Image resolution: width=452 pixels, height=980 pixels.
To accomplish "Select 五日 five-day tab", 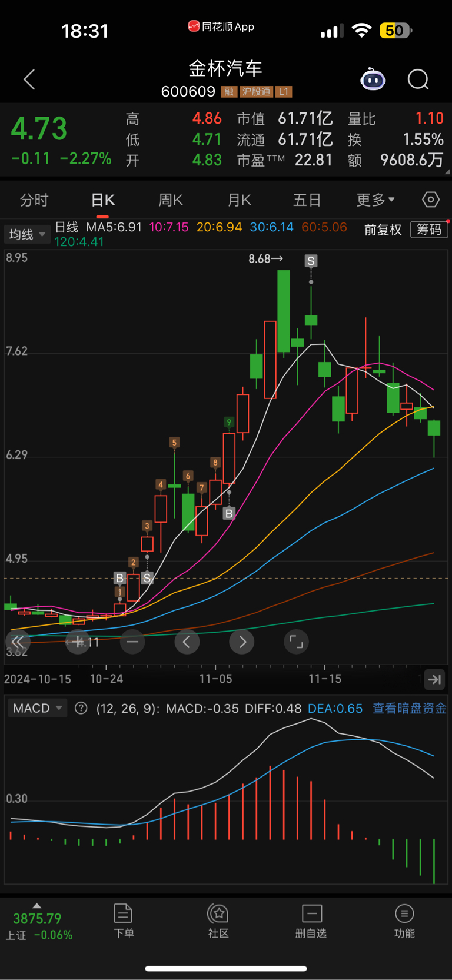I will pos(307,200).
